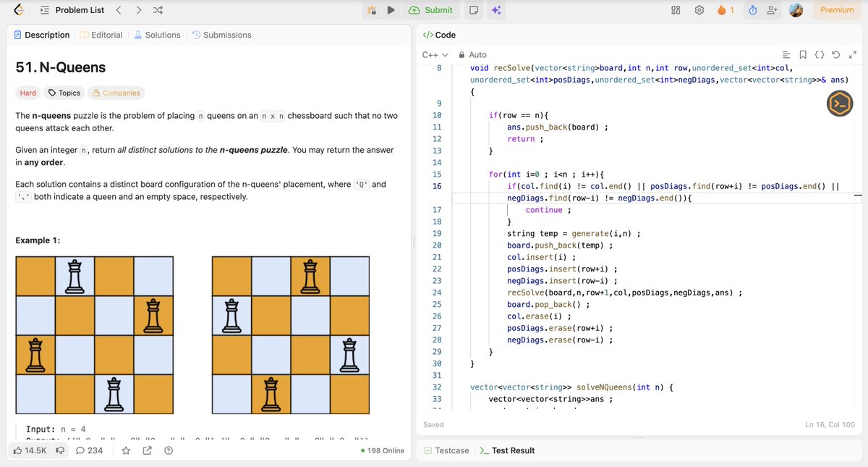Click on code line number 16

[437, 187]
